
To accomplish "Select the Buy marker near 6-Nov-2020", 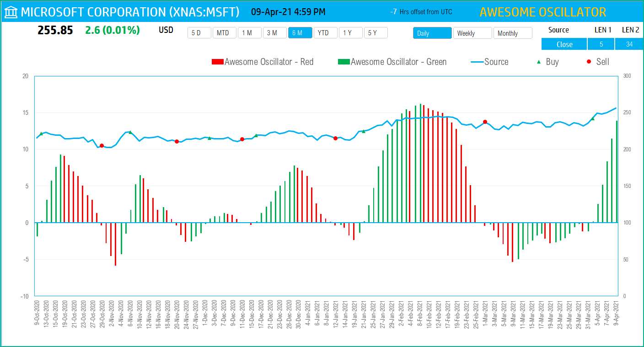I will coord(130,132).
